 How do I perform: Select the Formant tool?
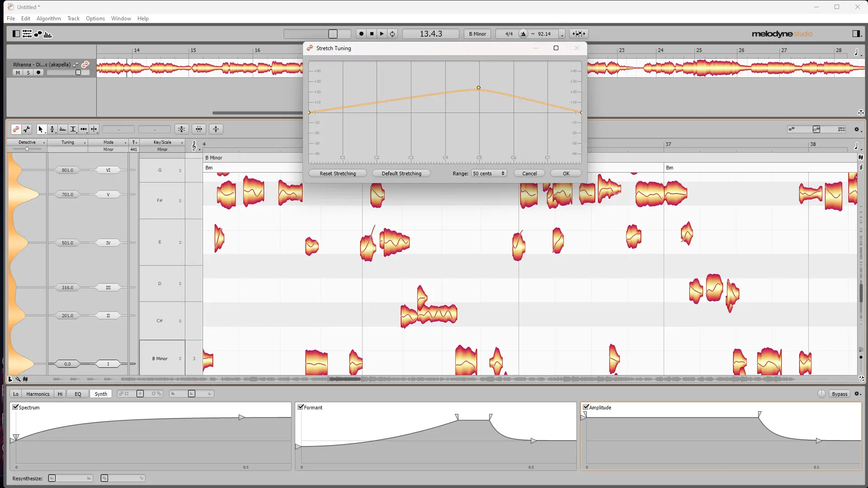click(62, 129)
